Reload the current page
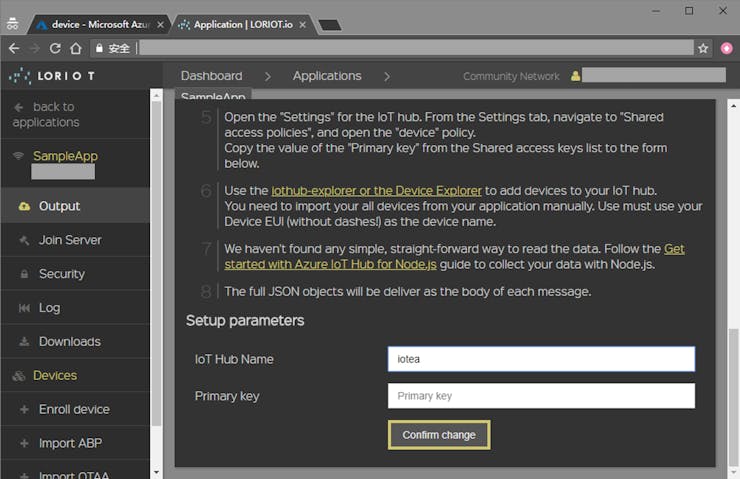The image size is (740, 479). (55, 48)
